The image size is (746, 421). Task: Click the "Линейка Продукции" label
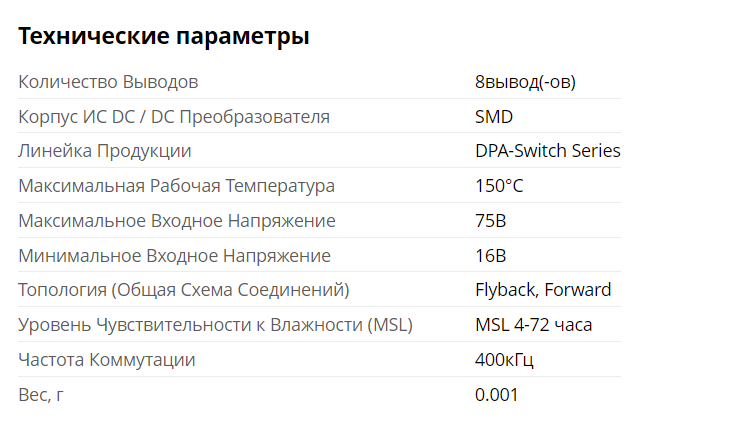pyautogui.click(x=105, y=151)
